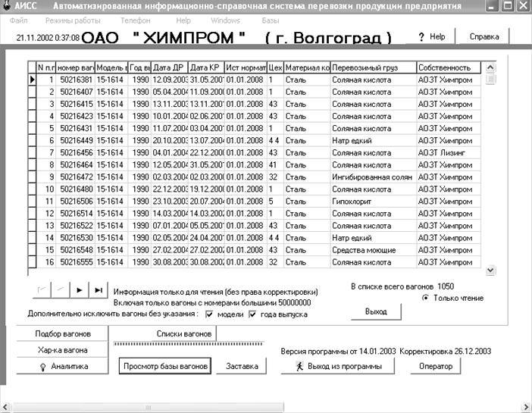Screen dimensions: 532x413
Task: Click the question mark Help button
Action: 431,36
